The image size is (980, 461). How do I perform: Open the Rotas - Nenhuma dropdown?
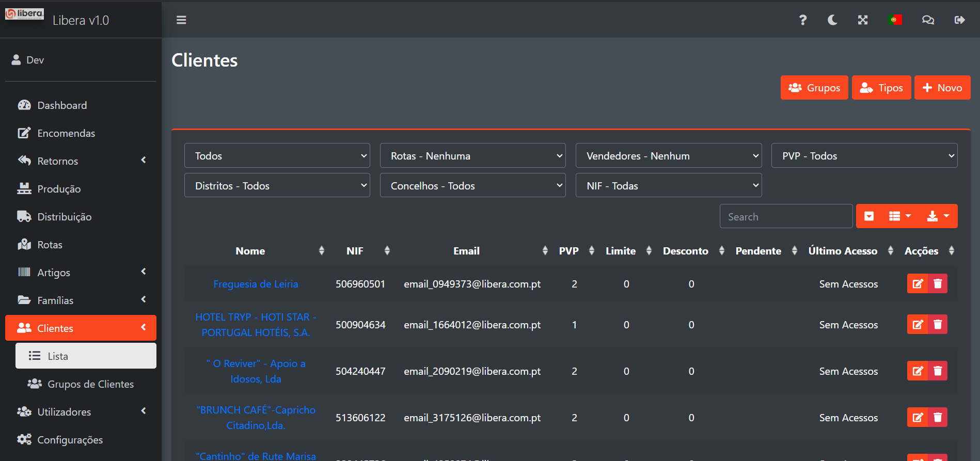coord(472,156)
